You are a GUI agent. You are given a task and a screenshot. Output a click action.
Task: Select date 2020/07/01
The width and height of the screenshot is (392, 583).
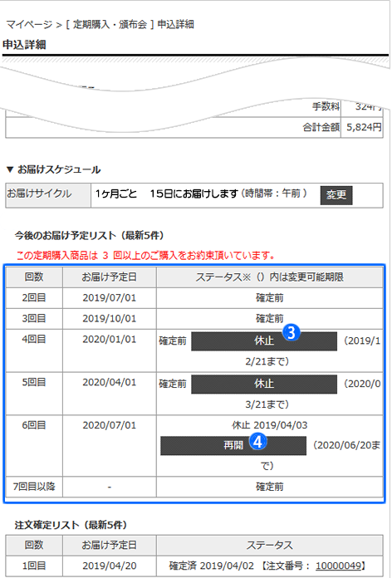[110, 425]
